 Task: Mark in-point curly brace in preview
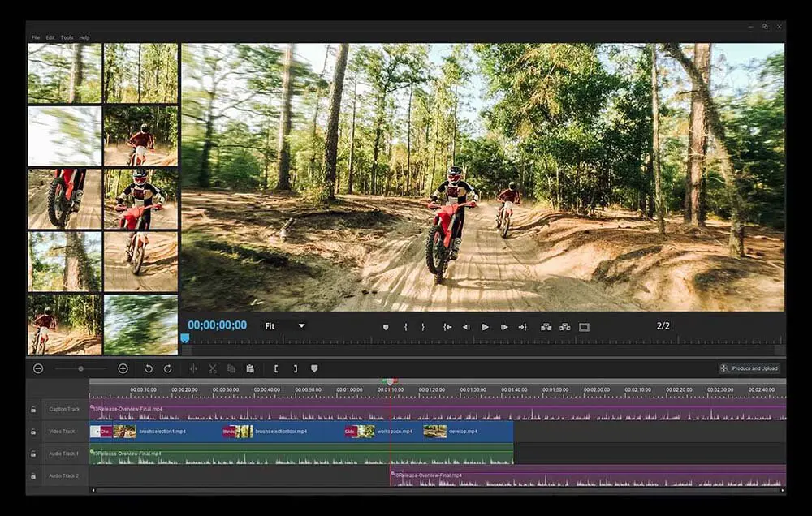(405, 327)
